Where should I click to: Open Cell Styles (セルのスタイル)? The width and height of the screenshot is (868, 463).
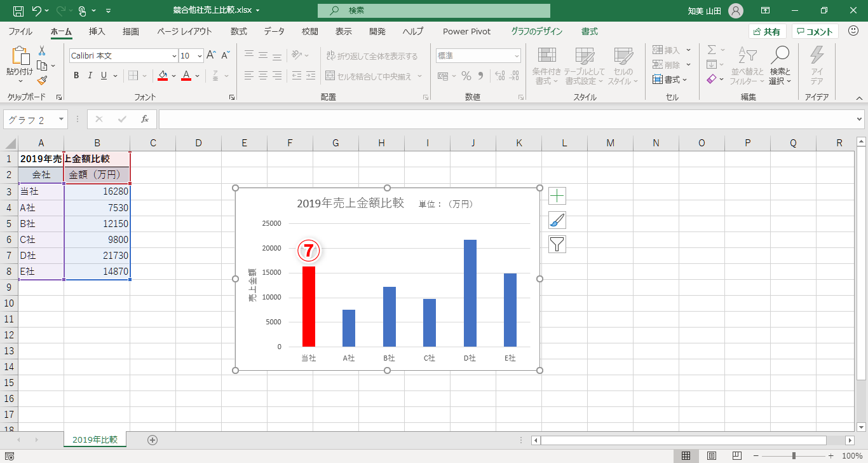click(623, 66)
